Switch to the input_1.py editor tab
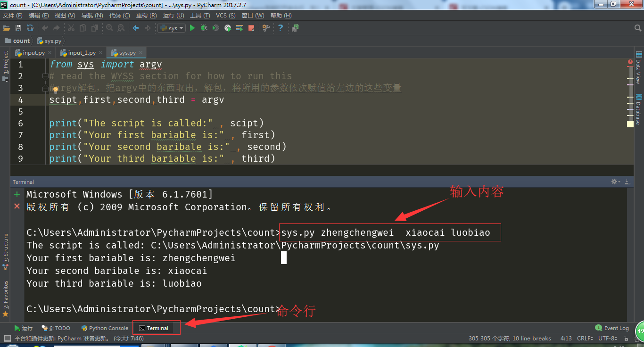 (x=82, y=53)
